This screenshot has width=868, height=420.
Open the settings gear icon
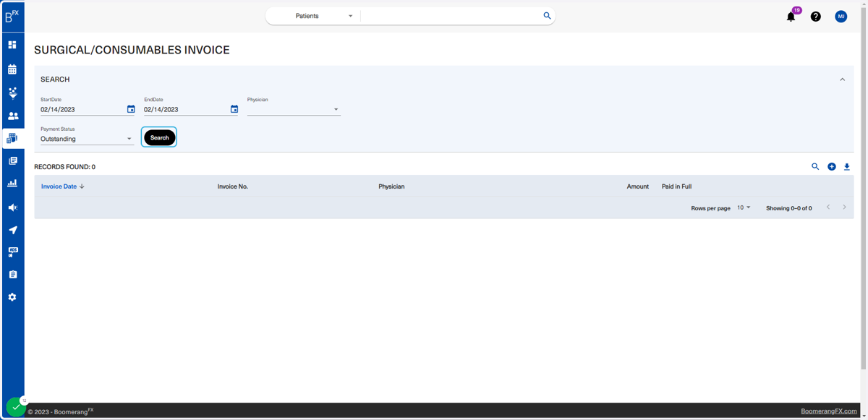coord(12,297)
